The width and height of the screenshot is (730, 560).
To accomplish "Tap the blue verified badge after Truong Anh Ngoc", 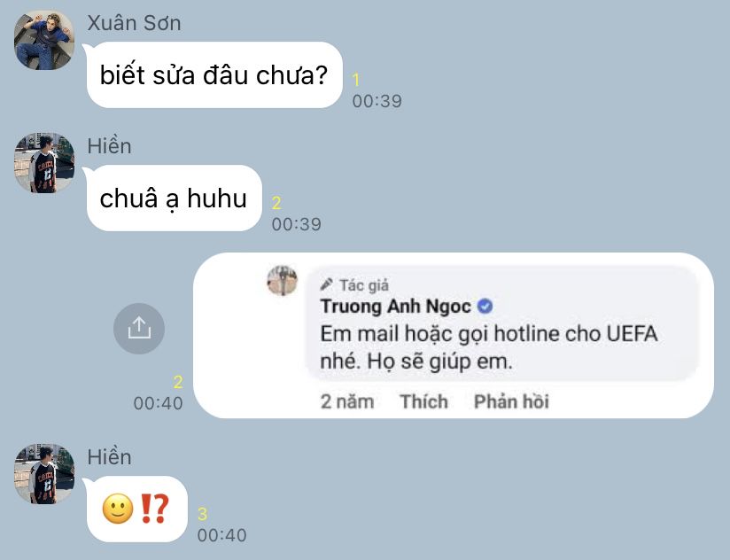I will pos(485,307).
